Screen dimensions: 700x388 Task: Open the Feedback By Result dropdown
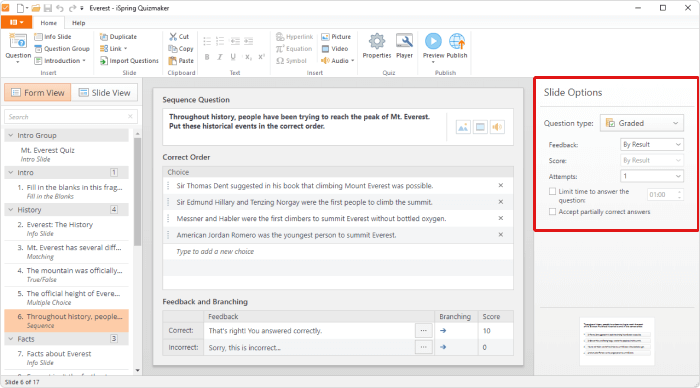pos(652,145)
